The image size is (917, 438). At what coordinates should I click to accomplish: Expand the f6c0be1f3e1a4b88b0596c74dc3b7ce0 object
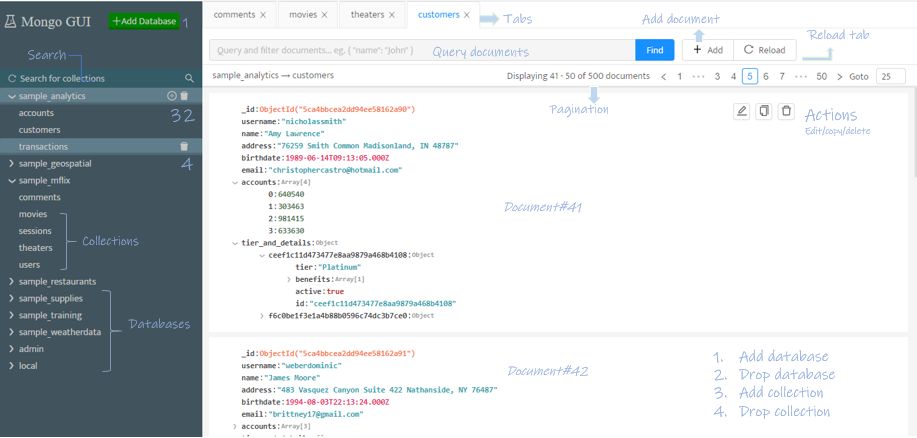262,316
